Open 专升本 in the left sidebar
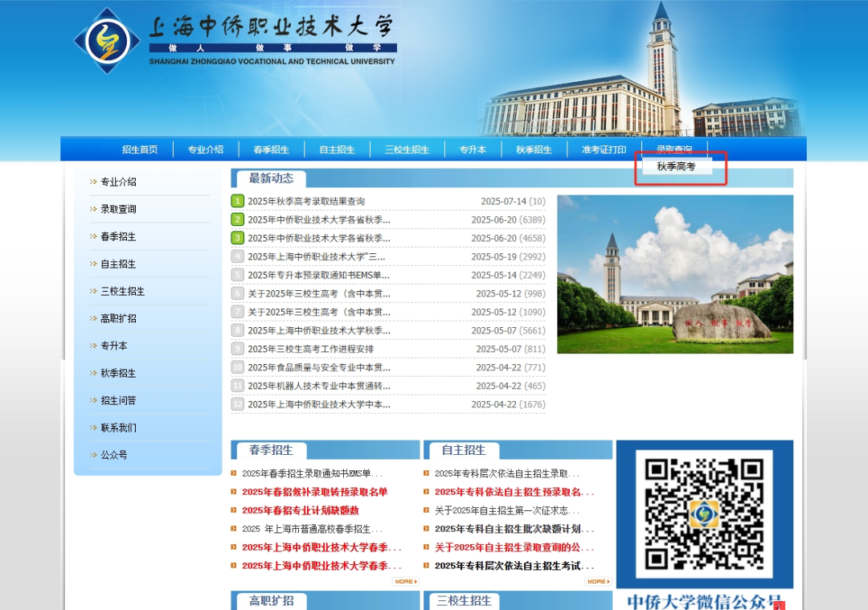This screenshot has height=610, width=868. pyautogui.click(x=114, y=346)
